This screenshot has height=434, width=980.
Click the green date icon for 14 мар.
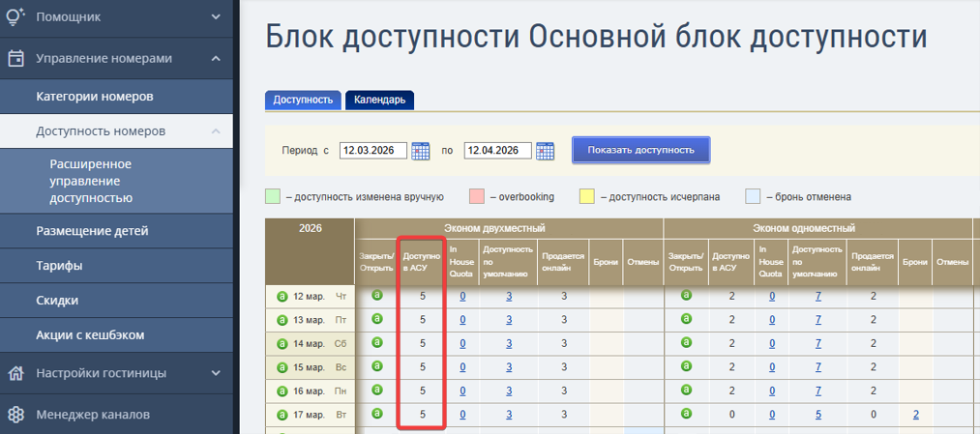[282, 344]
